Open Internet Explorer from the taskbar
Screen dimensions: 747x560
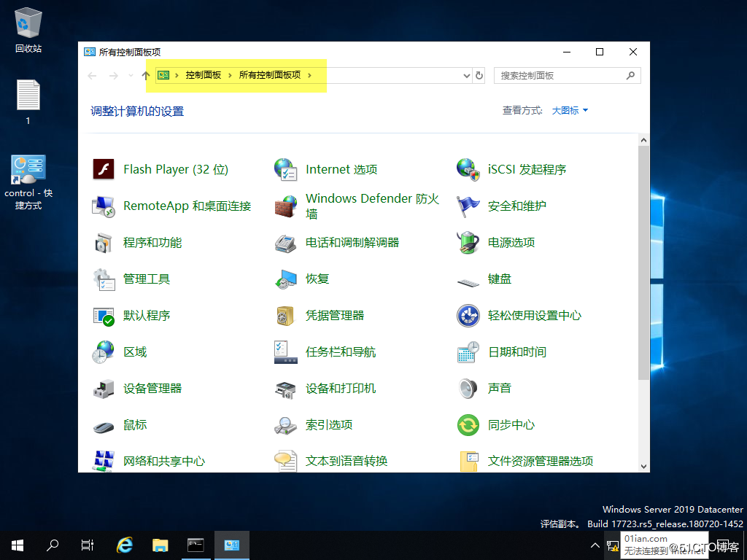(125, 545)
